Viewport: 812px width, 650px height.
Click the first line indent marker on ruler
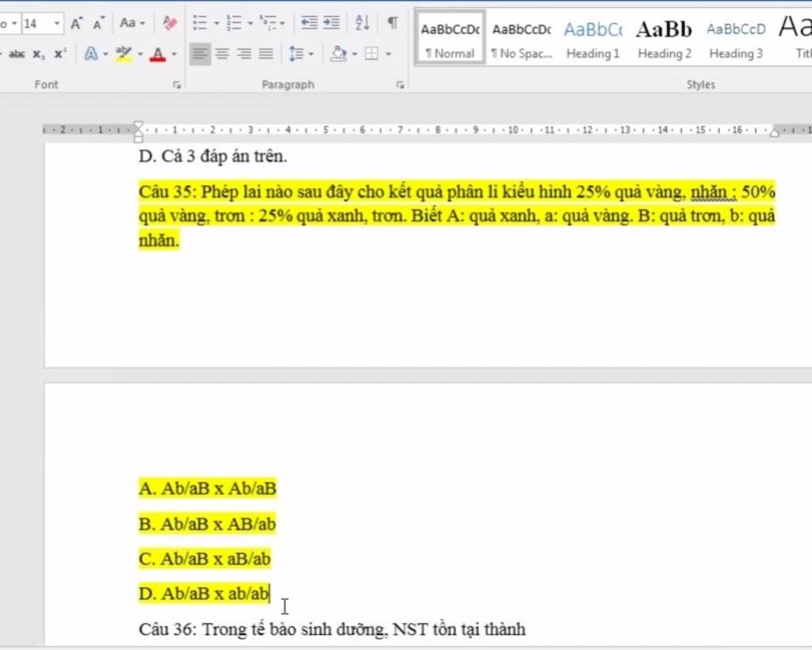pos(138,124)
